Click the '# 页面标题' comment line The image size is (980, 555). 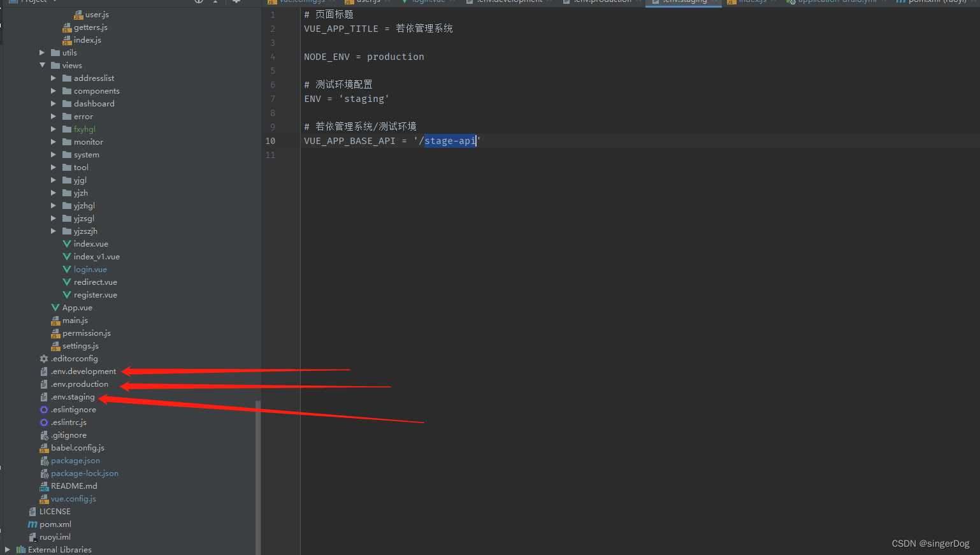(x=329, y=15)
